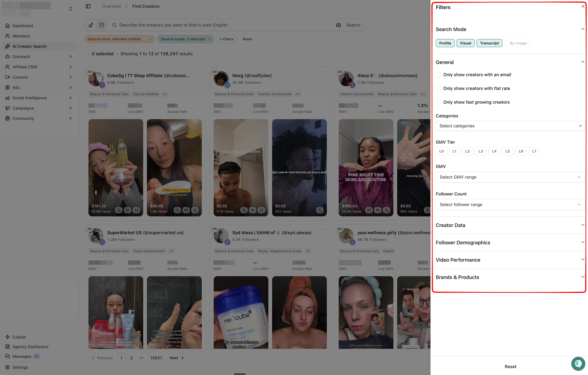Click the + Filters chip button
Viewport: 588px width, 375px height.
226,39
